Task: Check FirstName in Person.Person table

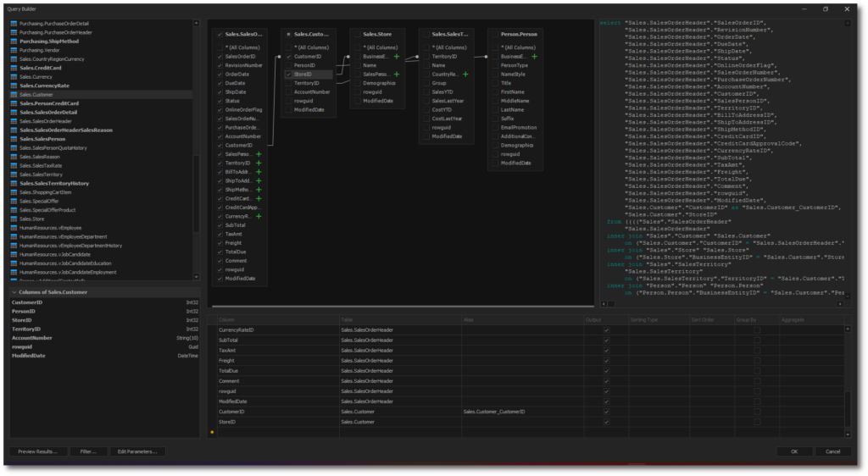Action: click(495, 91)
